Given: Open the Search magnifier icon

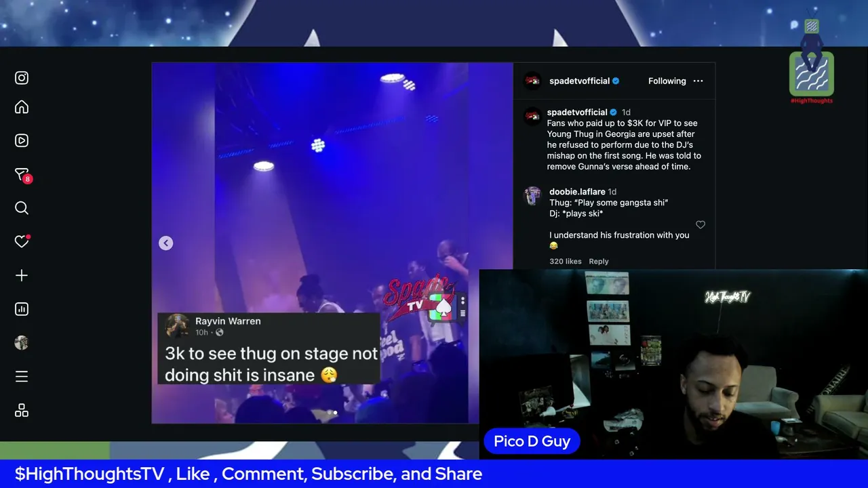Looking at the screenshot, I should [22, 208].
